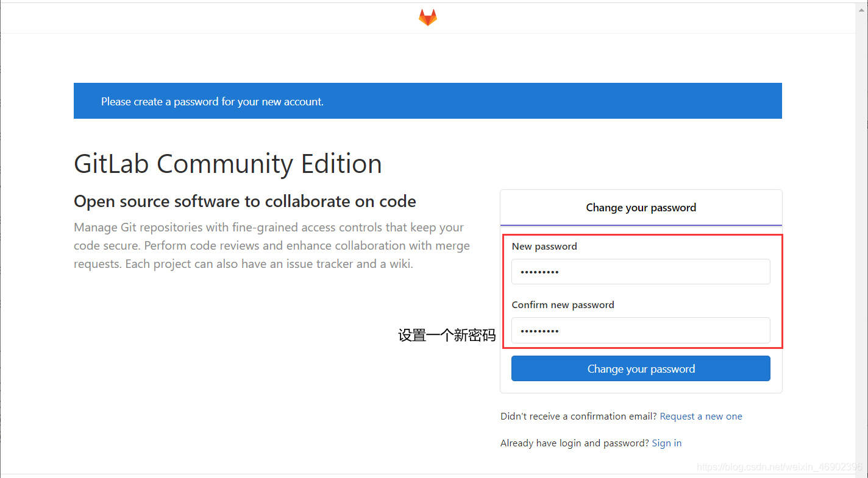
Task: Click the Manage Git repositories description paragraph
Action: coord(272,245)
